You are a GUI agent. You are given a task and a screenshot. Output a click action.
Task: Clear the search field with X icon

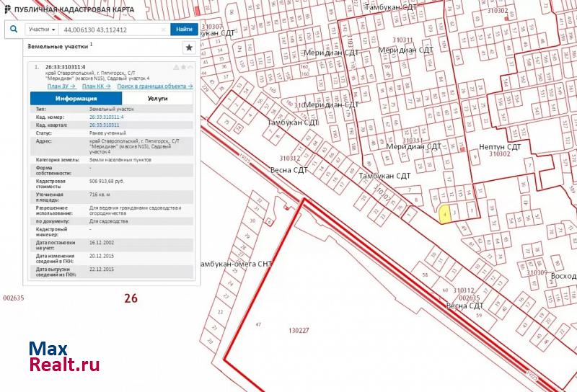click(164, 30)
